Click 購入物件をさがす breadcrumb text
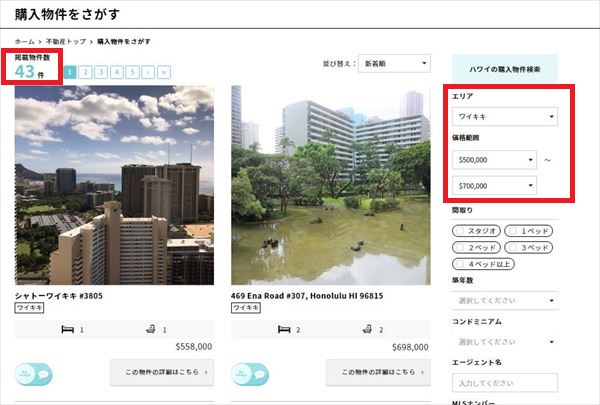This screenshot has width=600, height=405. [124, 41]
